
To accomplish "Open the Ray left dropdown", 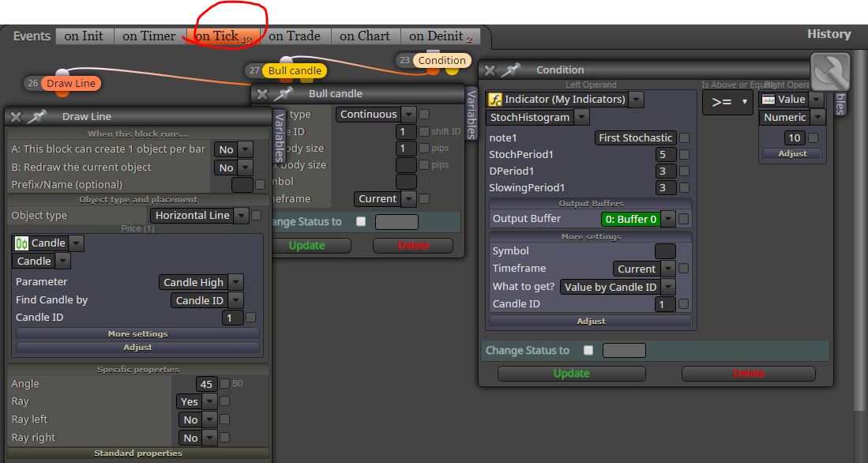I will point(210,420).
